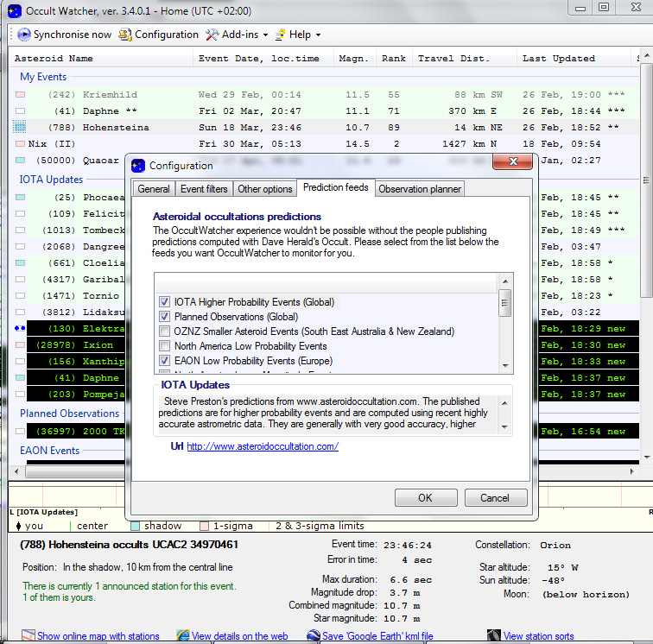
Task: Click Save 'Google Earth' kml file link
Action: tap(377, 636)
